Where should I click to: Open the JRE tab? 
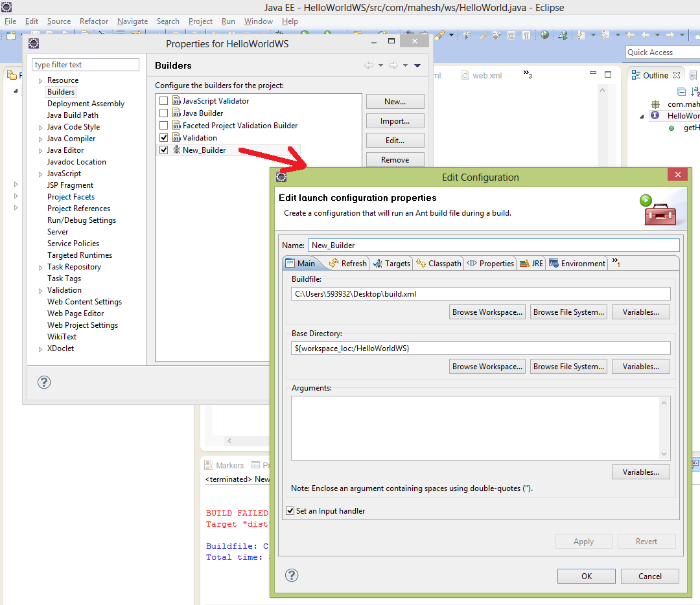pos(531,263)
